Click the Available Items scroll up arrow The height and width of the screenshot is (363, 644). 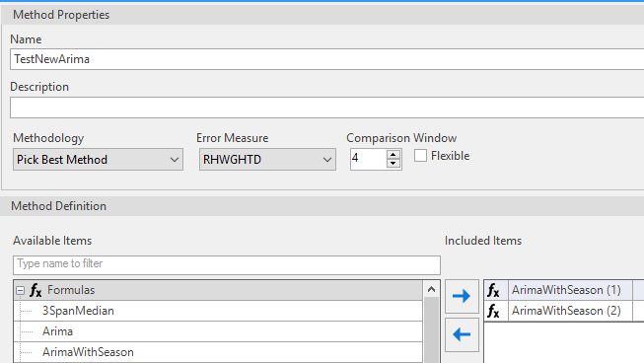pyautogui.click(x=431, y=289)
